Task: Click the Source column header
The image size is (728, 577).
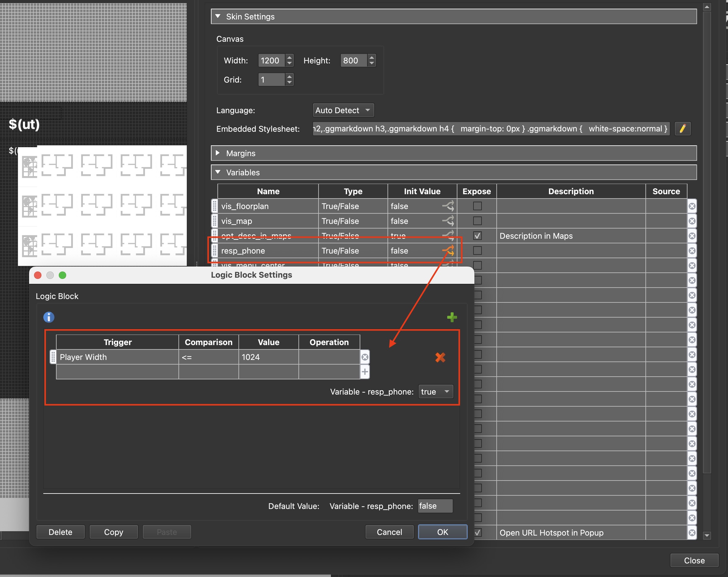Action: click(666, 191)
